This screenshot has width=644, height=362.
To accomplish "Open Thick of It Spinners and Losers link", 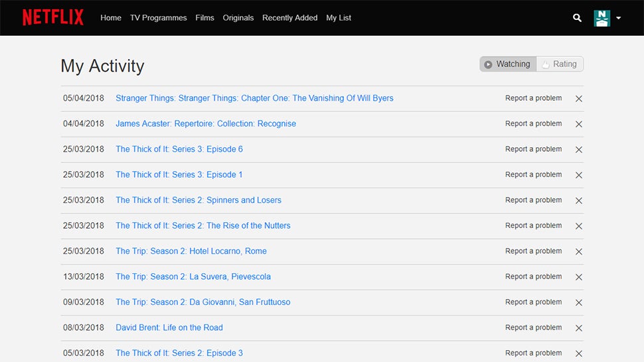I will click(x=199, y=200).
